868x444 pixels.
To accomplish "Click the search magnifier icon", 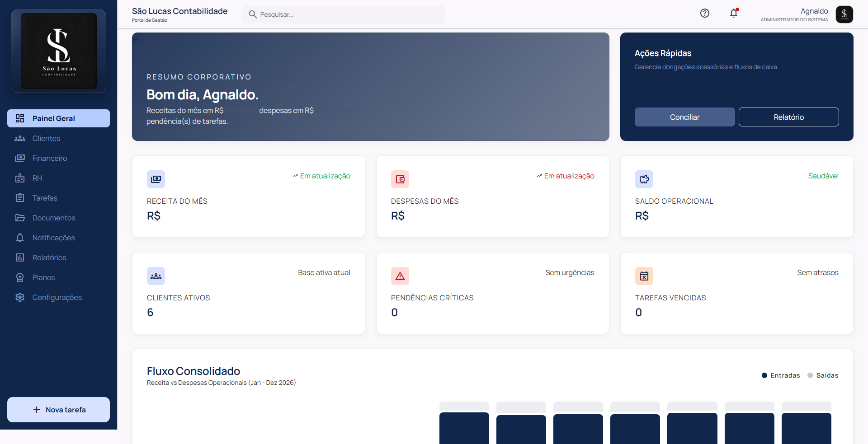I will [x=253, y=14].
